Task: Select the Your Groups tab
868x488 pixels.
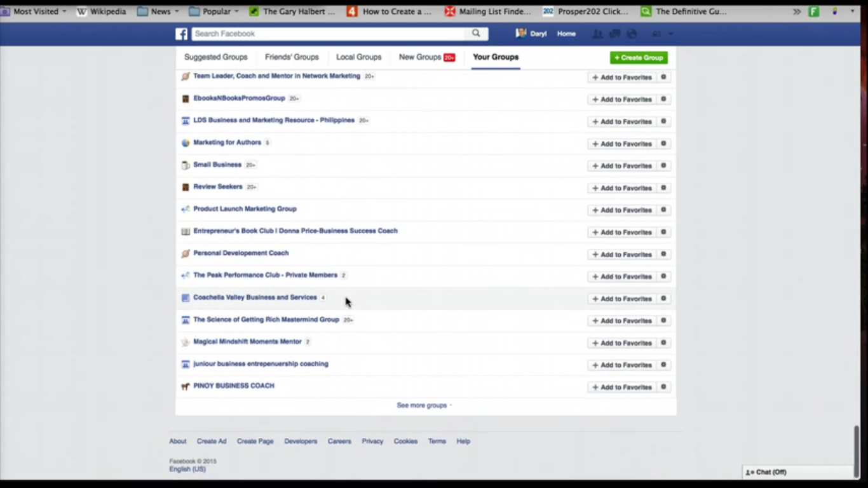Action: click(496, 57)
